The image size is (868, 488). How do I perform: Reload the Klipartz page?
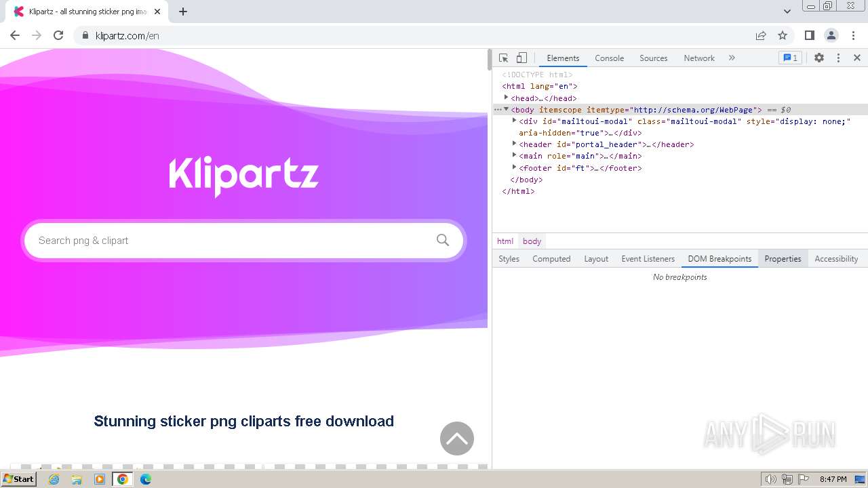58,35
